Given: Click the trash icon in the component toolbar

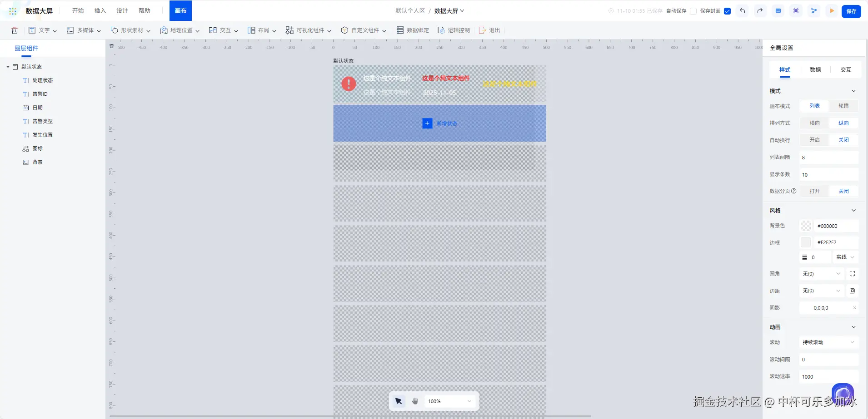Looking at the screenshot, I should pyautogui.click(x=15, y=30).
